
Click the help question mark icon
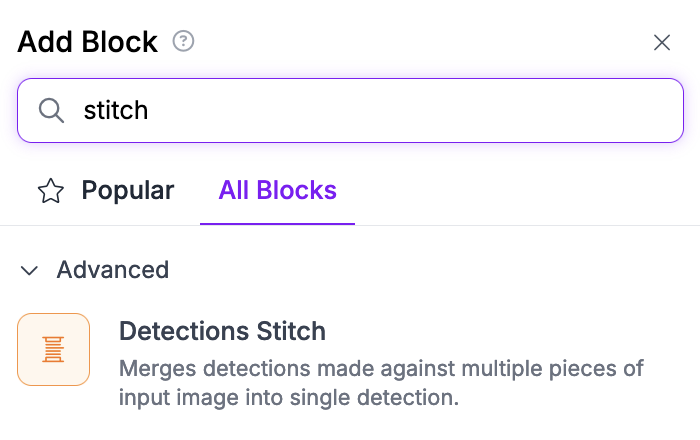pyautogui.click(x=183, y=42)
